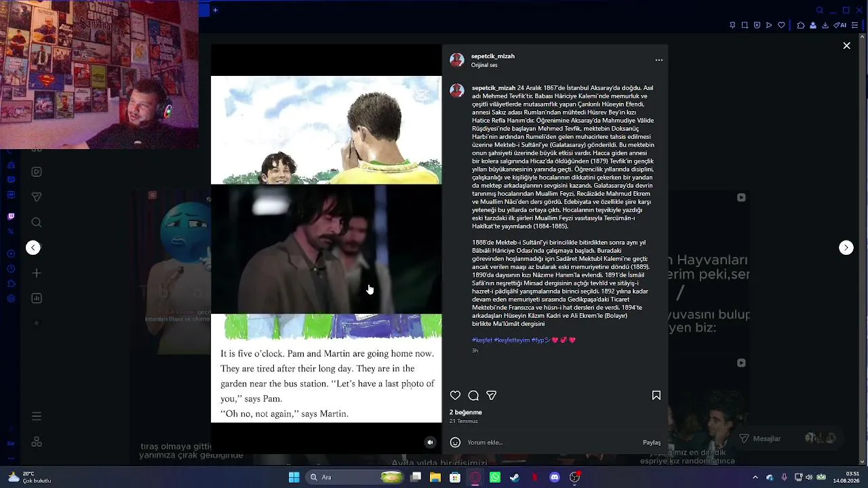Toggle the ad blocker shield icon
Viewport: 868px width, 488px height.
point(757,25)
